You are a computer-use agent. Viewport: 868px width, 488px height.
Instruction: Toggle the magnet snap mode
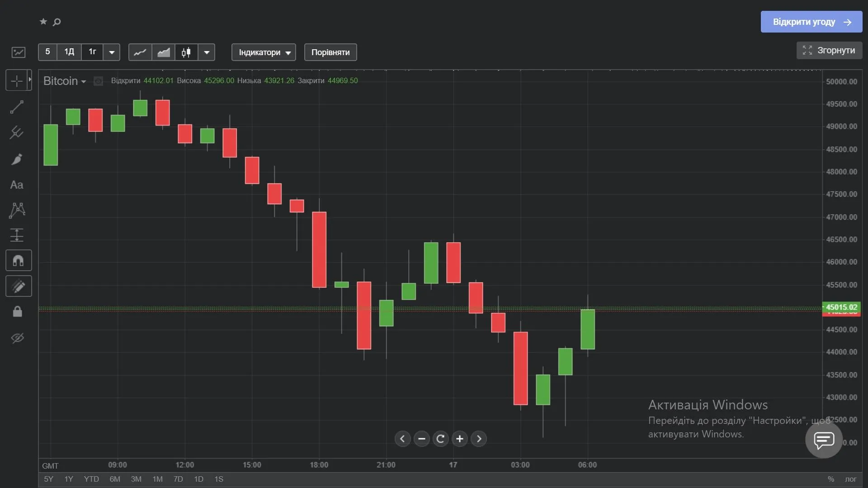tap(19, 261)
